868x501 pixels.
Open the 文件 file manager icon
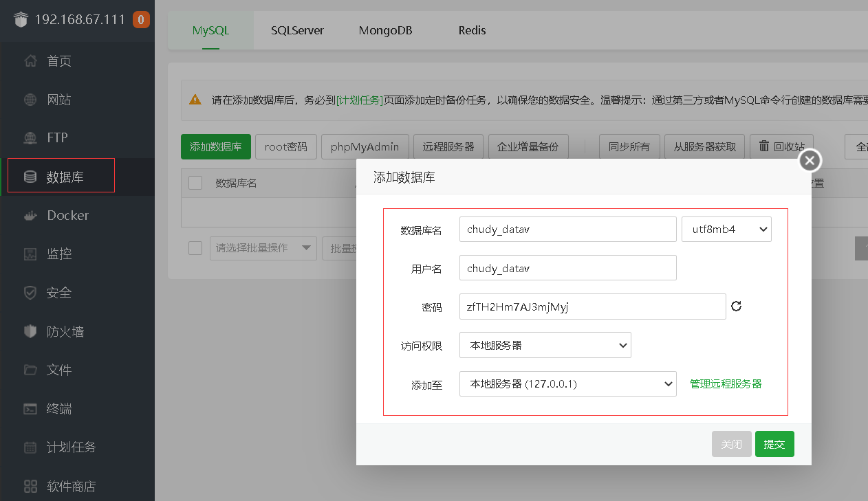tap(30, 369)
